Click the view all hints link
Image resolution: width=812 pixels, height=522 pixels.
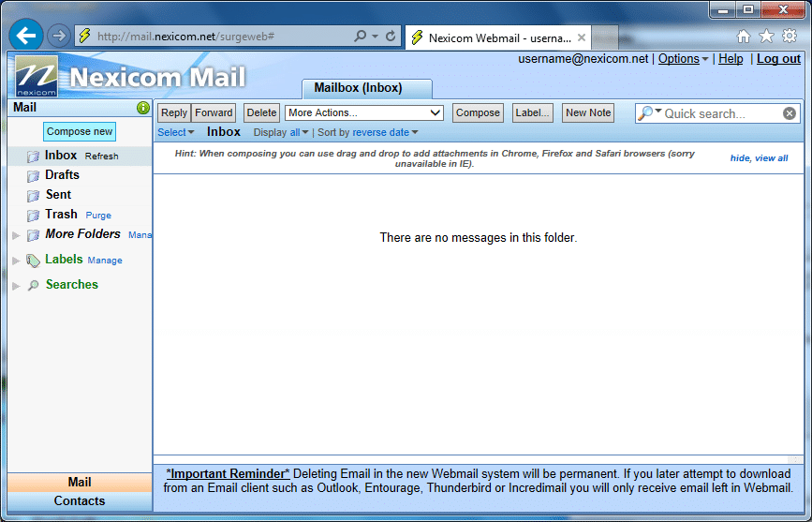[771, 158]
